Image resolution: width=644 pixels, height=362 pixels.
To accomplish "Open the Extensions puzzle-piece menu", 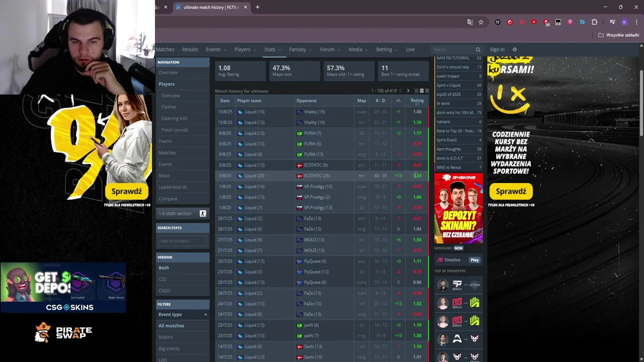I will (594, 22).
